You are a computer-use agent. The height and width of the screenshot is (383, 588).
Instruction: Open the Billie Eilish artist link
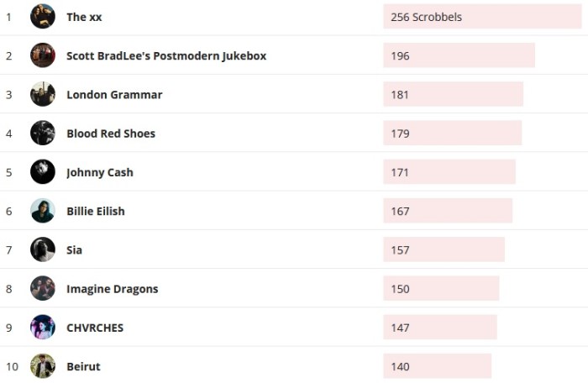point(96,211)
